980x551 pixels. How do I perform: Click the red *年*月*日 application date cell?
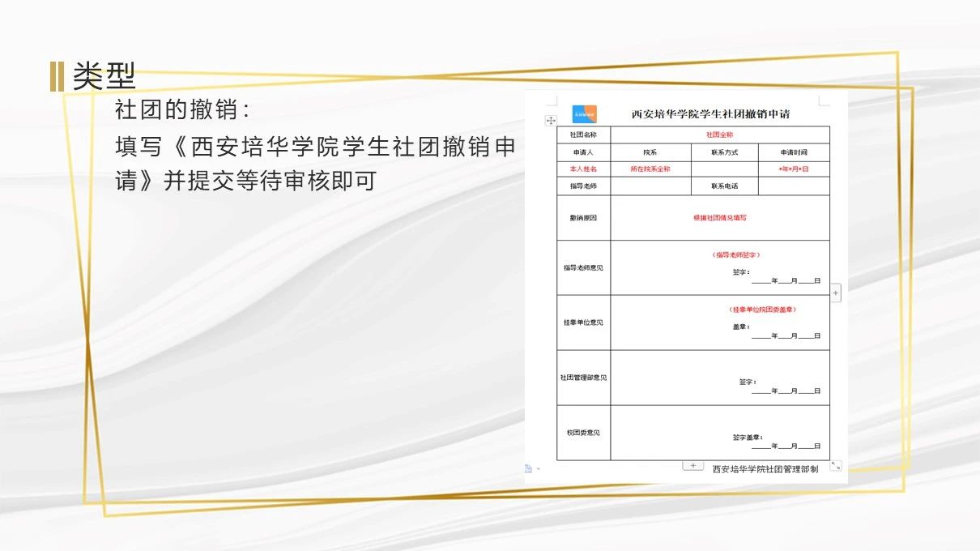click(x=794, y=169)
